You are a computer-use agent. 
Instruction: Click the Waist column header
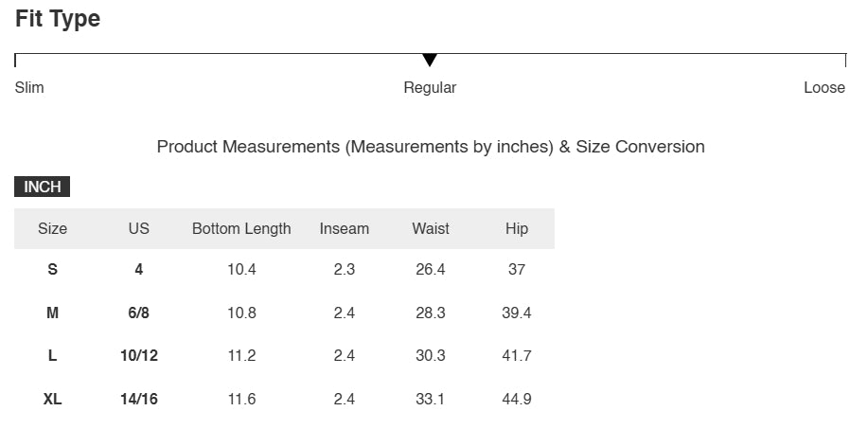pyautogui.click(x=431, y=228)
